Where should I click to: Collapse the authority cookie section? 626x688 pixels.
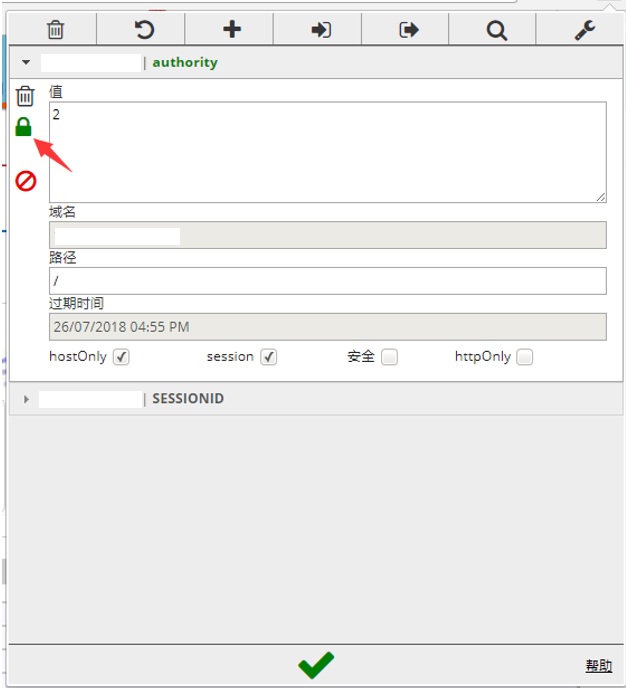point(26,62)
